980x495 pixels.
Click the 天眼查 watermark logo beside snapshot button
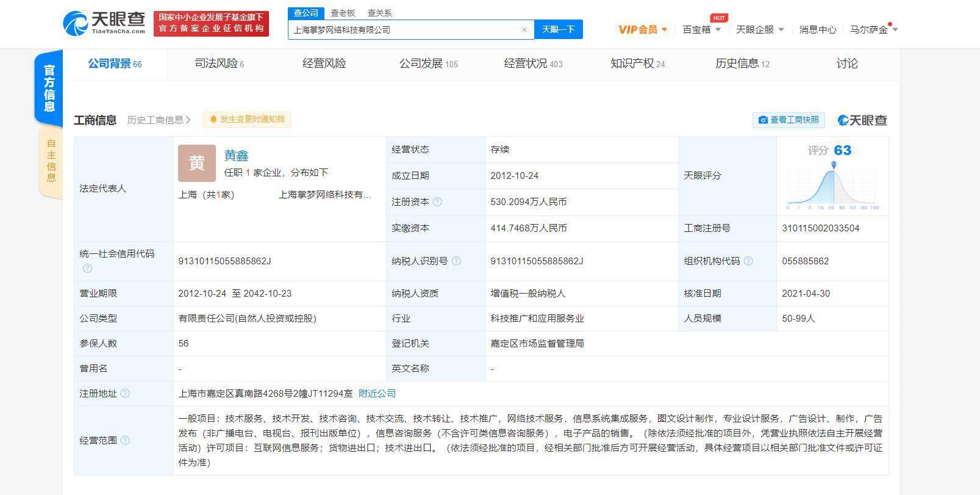click(x=862, y=120)
